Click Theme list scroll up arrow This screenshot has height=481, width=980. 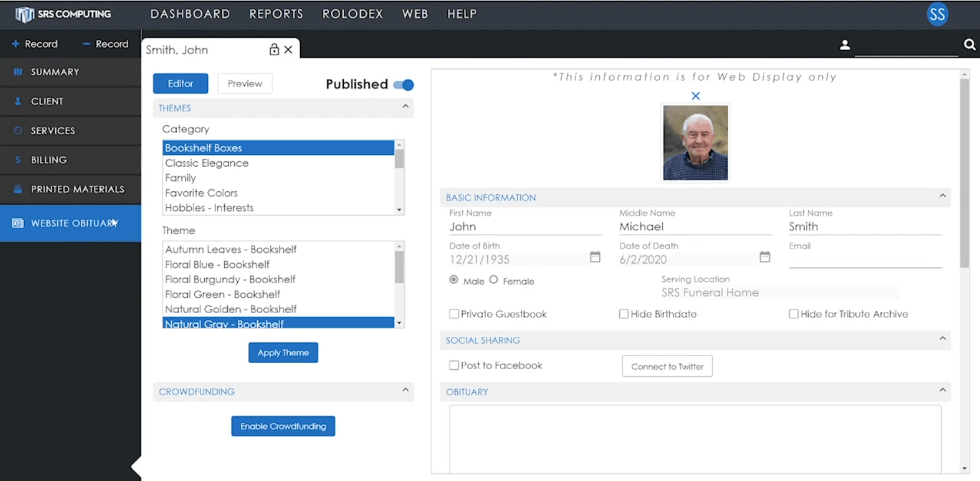coord(400,247)
